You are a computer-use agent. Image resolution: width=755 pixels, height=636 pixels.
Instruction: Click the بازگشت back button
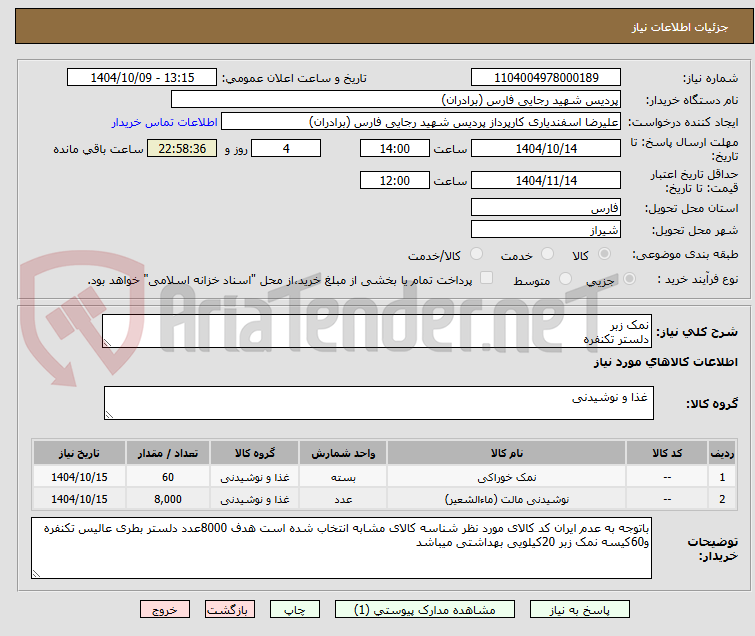(230, 610)
